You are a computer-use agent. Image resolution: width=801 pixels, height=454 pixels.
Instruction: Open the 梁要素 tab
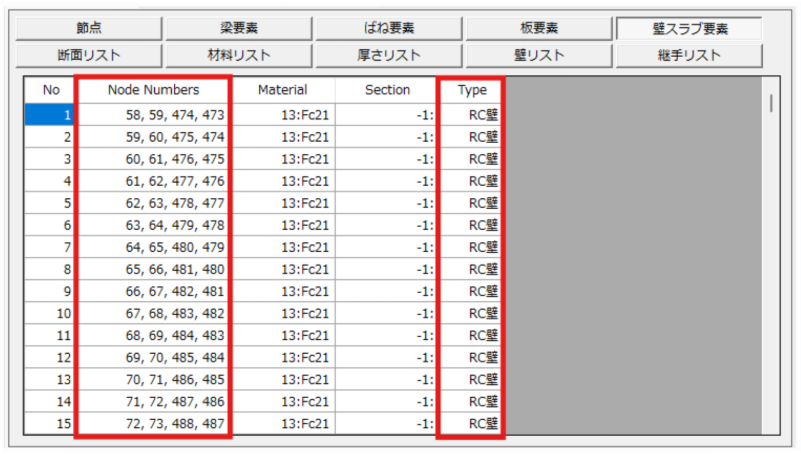238,29
